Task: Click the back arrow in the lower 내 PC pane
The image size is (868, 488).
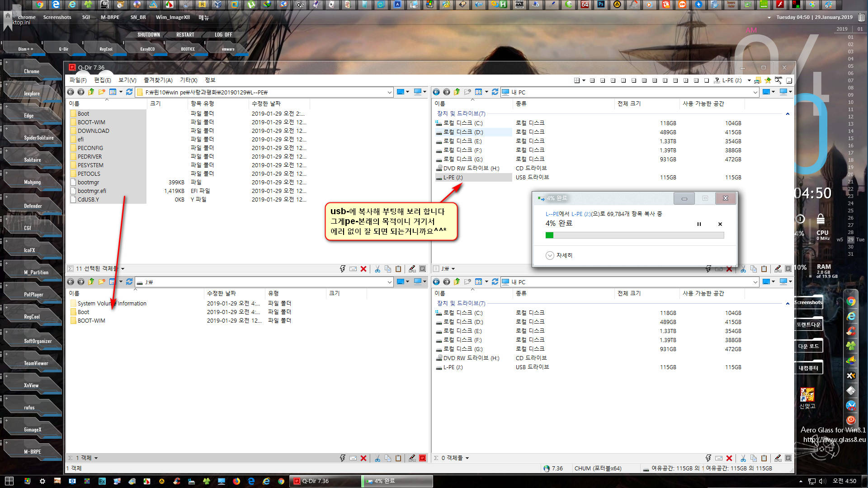Action: (436, 282)
